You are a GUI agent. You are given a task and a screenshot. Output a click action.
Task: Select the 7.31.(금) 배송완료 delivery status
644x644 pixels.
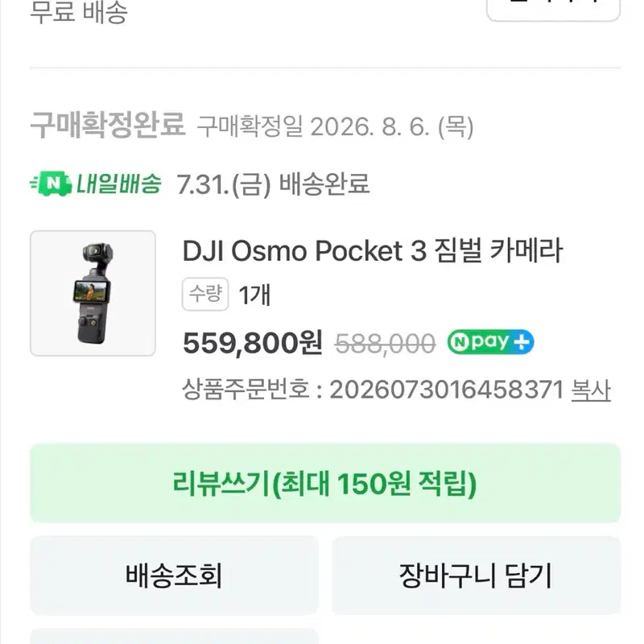[x=273, y=184]
